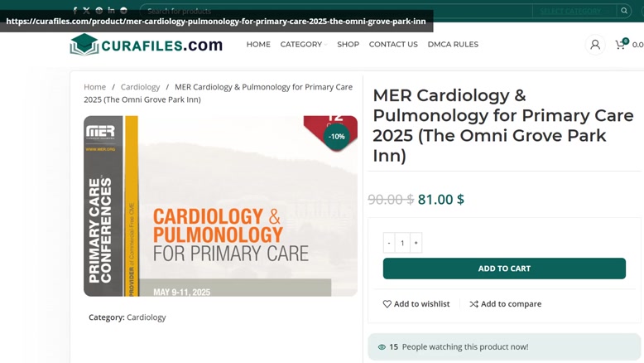The width and height of the screenshot is (644, 363).
Task: Click the Search for products field
Action: coord(335,11)
